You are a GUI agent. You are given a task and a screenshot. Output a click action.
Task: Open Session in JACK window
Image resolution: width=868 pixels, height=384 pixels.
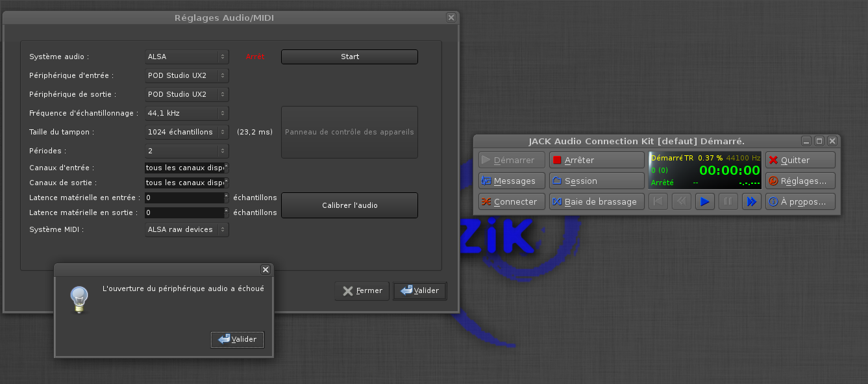click(x=597, y=181)
